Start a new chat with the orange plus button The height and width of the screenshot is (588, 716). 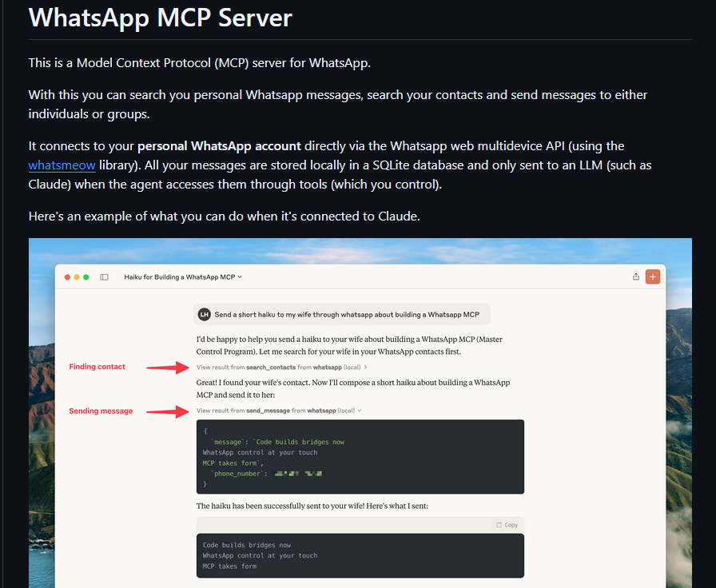click(653, 276)
